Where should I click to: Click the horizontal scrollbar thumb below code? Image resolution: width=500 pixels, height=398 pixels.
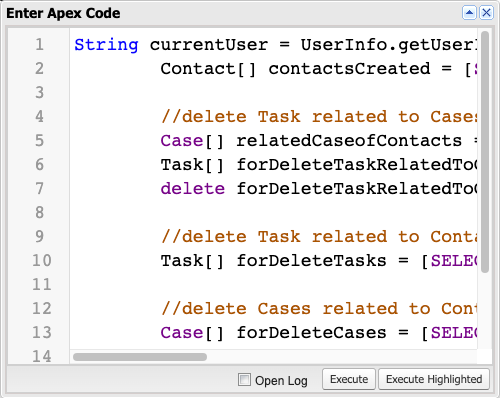(x=140, y=357)
